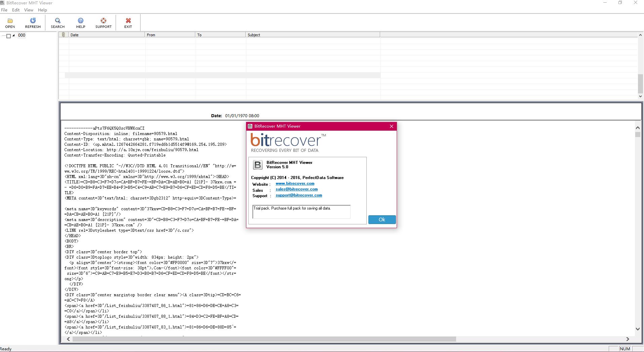Close the BitRecover MHT Viewer About dialog
The height and width of the screenshot is (352, 644).
pos(391,126)
